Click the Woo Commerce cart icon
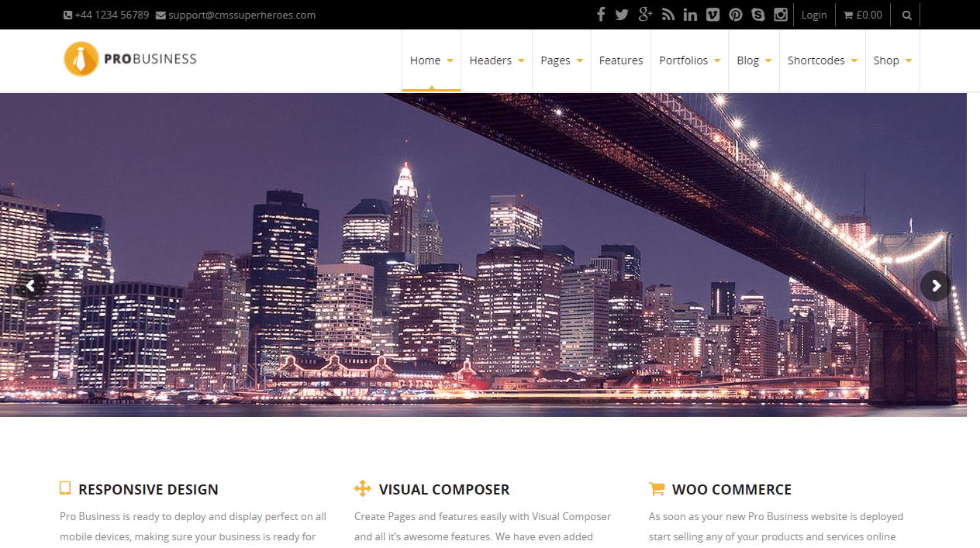The width and height of the screenshot is (980, 548). [x=657, y=488]
